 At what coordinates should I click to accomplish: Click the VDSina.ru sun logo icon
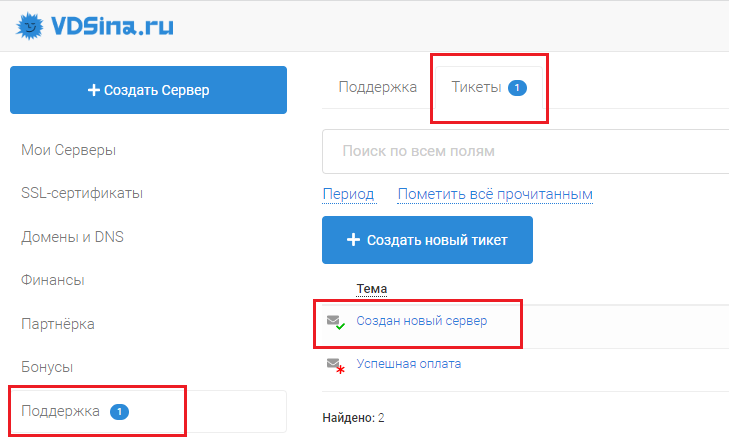29,26
